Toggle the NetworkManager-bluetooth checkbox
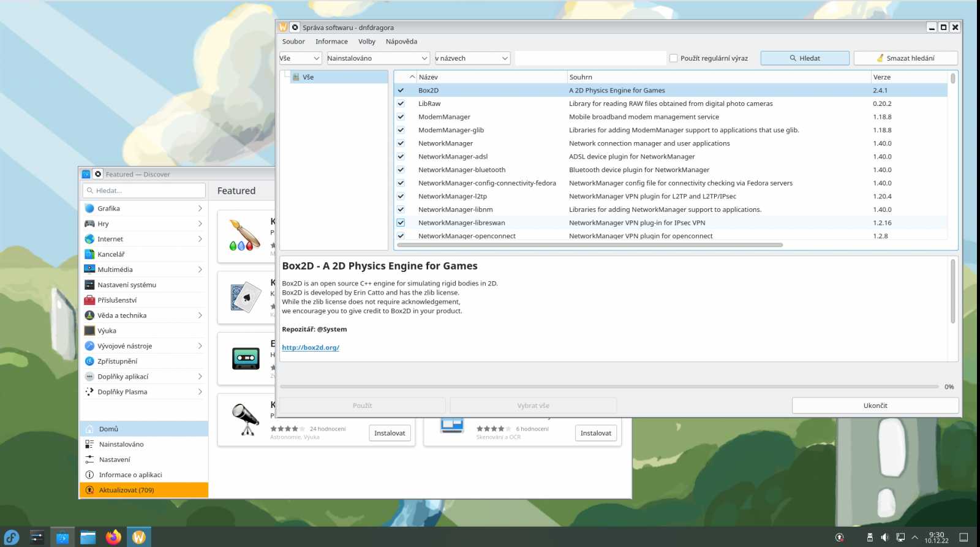The image size is (980, 547). pyautogui.click(x=401, y=170)
